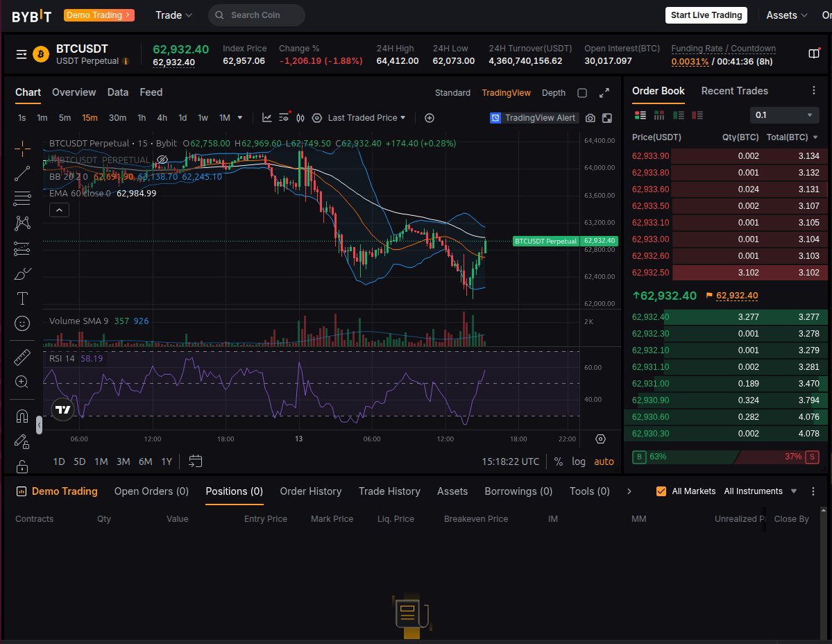Open Total(BTC) column dropdown arrow
Screen dimensions: 832x644
coord(815,137)
